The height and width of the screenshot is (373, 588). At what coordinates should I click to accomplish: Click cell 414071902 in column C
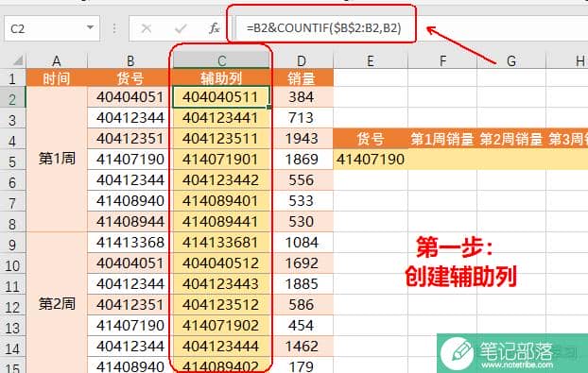pos(221,325)
